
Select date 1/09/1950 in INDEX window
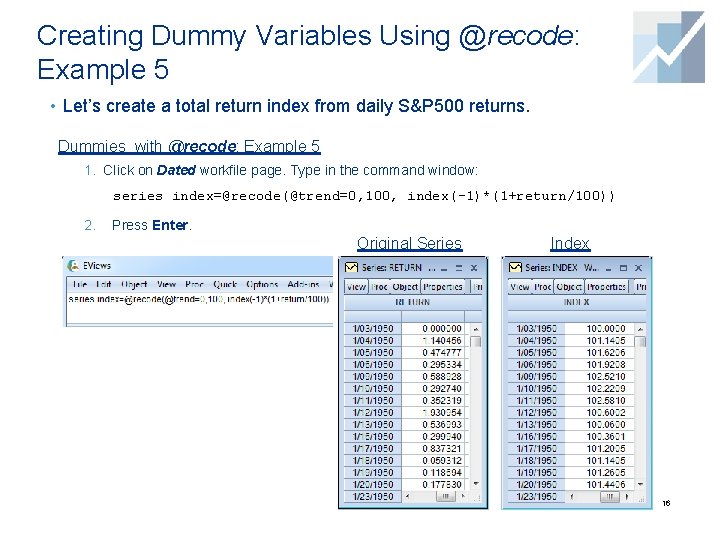coord(536,377)
